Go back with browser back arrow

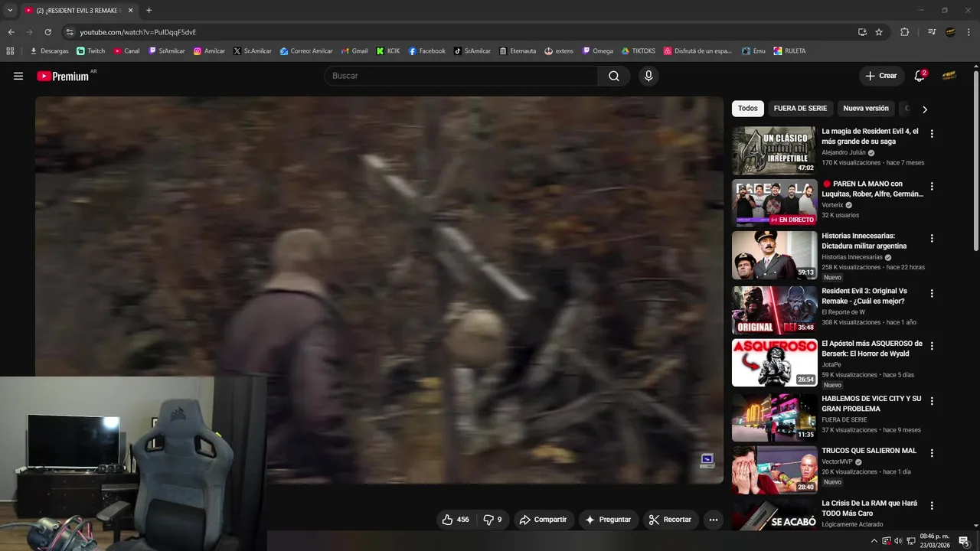coord(11,32)
